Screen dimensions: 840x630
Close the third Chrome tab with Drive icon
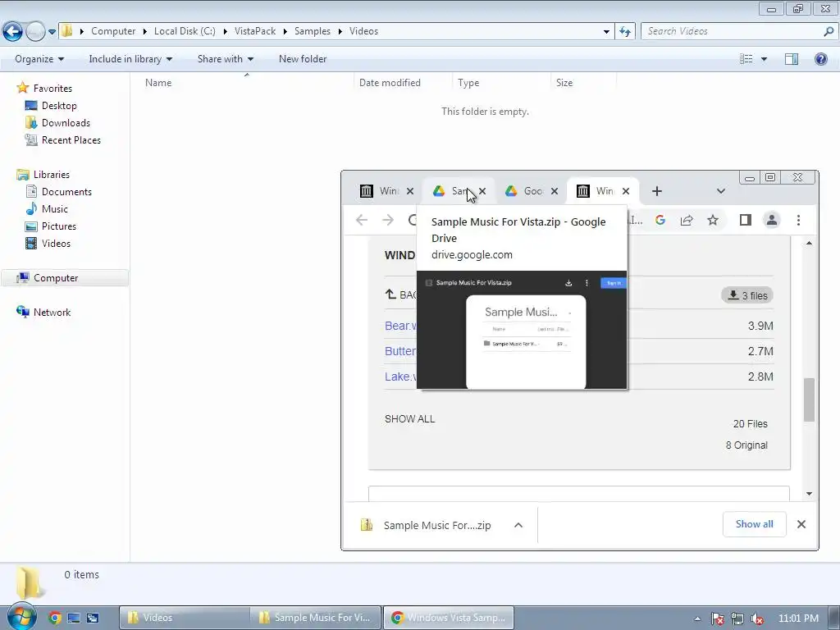coord(555,191)
